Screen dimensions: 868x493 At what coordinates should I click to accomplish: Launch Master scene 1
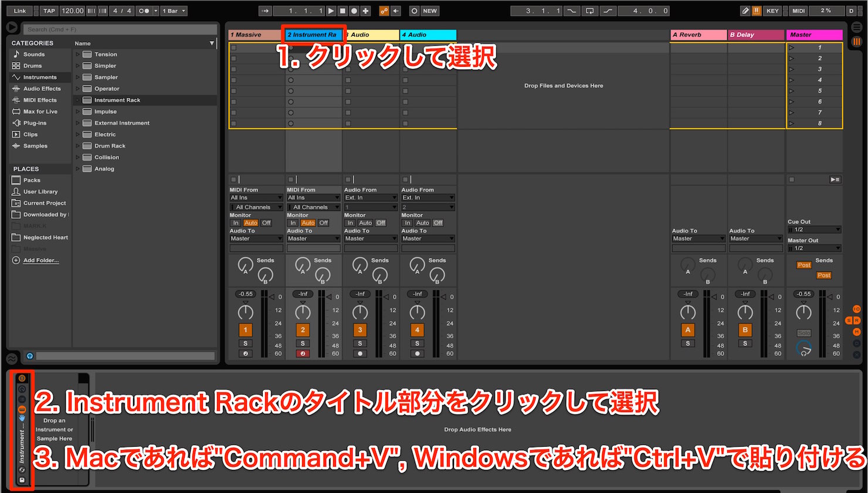click(792, 47)
